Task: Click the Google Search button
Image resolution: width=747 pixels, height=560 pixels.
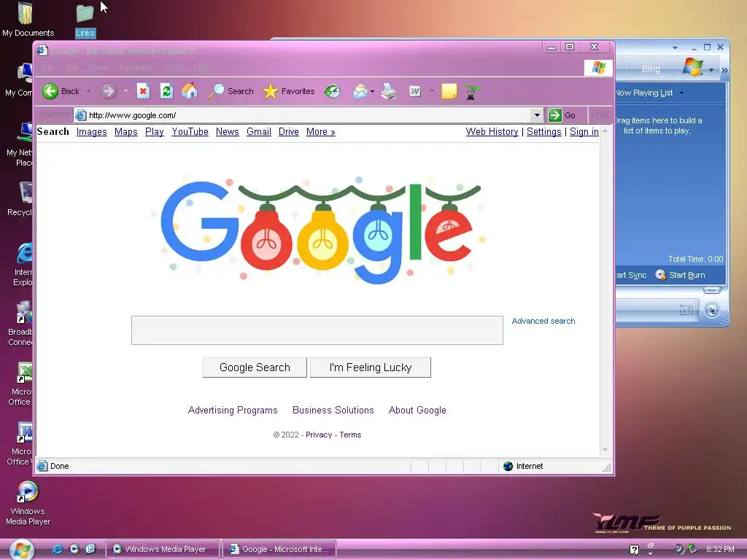Action: point(255,367)
